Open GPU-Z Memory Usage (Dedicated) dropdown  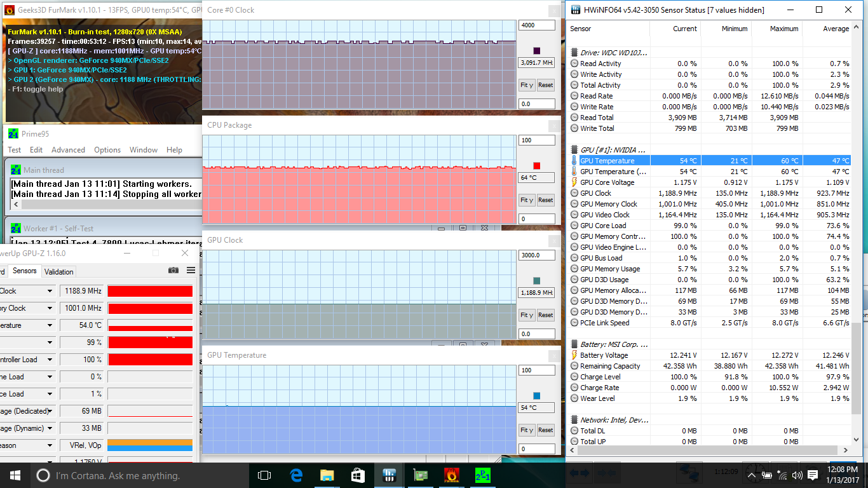click(50, 411)
